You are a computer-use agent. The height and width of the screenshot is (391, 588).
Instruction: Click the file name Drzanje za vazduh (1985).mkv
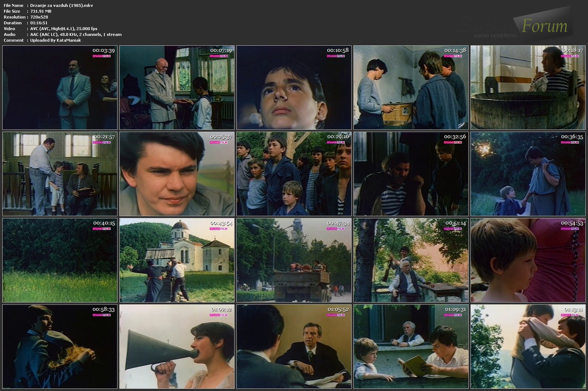coord(62,5)
